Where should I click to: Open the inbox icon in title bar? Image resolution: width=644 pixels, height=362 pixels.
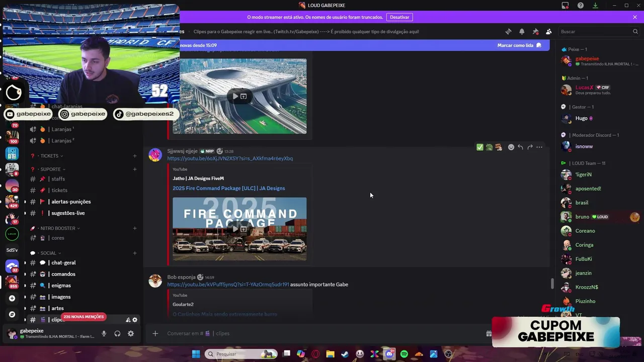point(565,5)
